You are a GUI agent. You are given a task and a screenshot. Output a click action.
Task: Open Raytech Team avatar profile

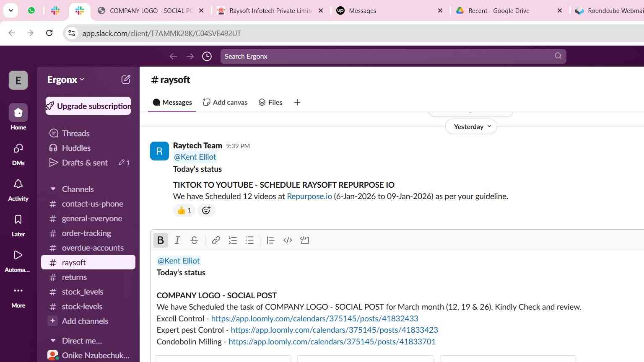pyautogui.click(x=159, y=151)
